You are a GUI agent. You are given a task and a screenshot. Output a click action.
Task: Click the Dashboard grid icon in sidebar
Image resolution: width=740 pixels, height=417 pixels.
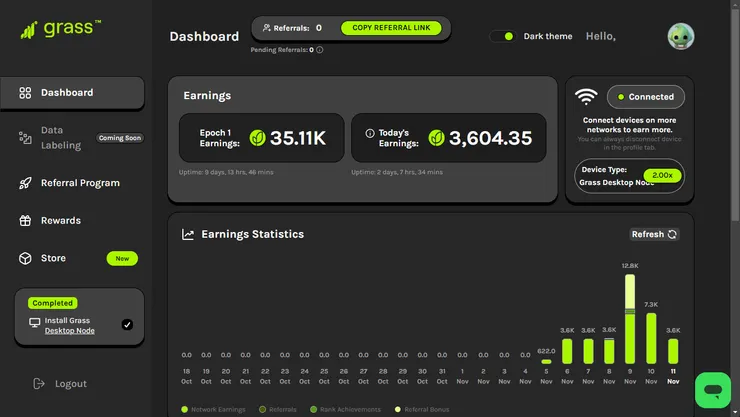(25, 93)
